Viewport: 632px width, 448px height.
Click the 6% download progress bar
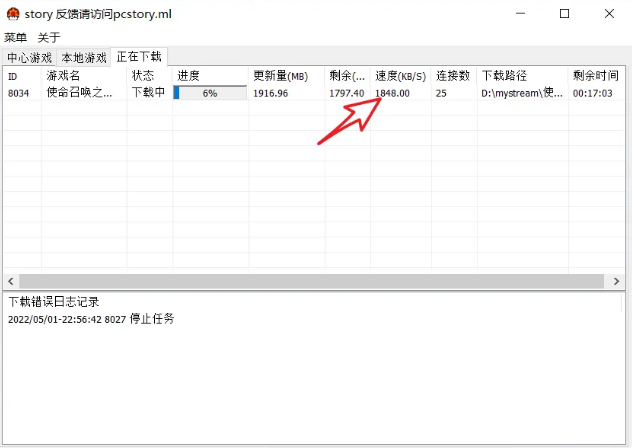210,93
